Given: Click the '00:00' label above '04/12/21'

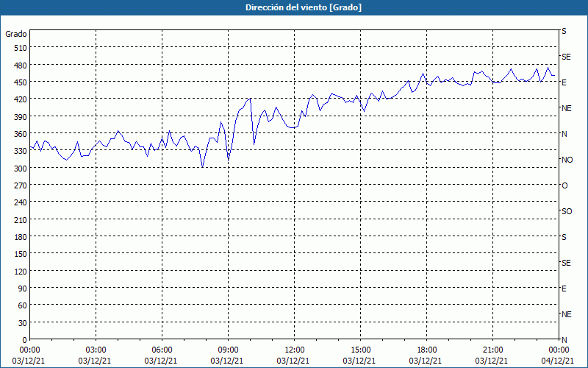Looking at the screenshot, I should [x=558, y=350].
